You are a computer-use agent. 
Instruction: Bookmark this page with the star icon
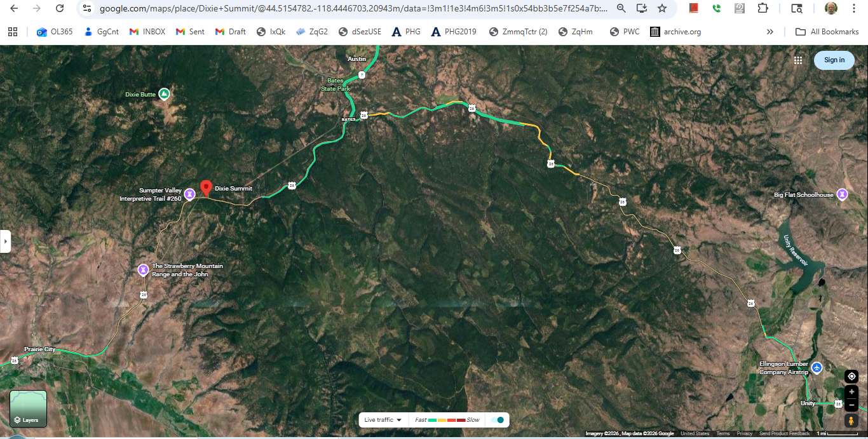point(662,8)
